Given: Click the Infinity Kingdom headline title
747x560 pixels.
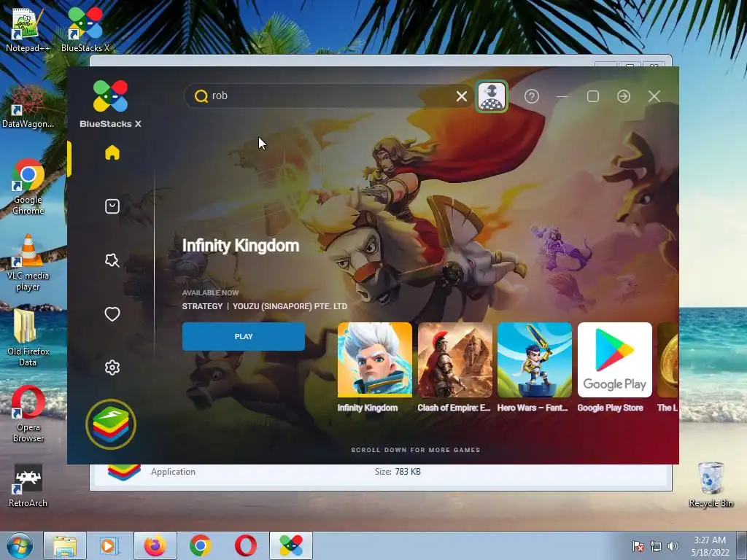Looking at the screenshot, I should point(241,246).
